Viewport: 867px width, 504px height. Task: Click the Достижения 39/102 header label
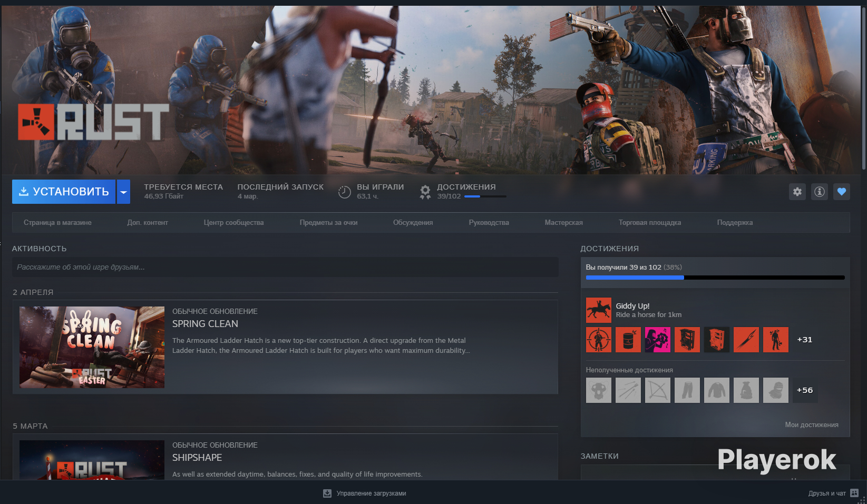[x=466, y=191]
